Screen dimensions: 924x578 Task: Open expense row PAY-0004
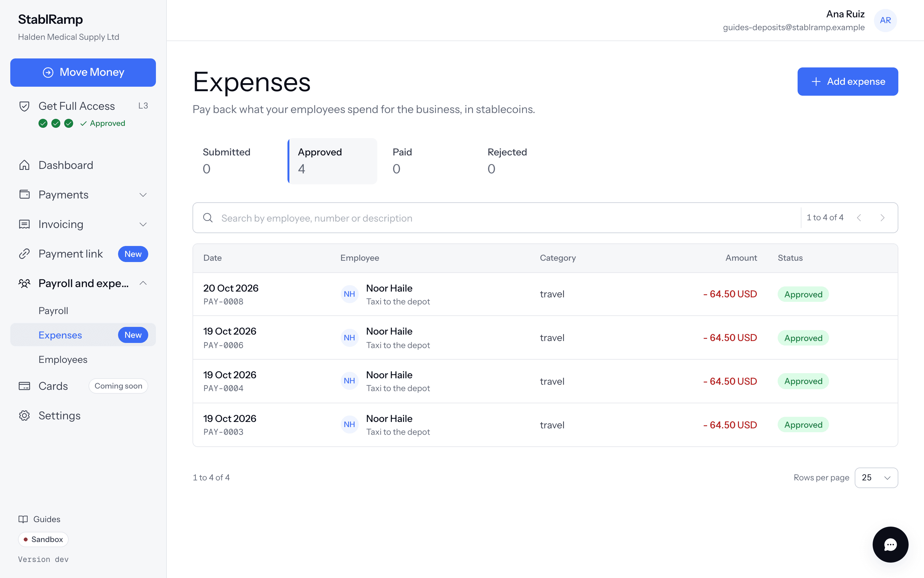(x=545, y=381)
